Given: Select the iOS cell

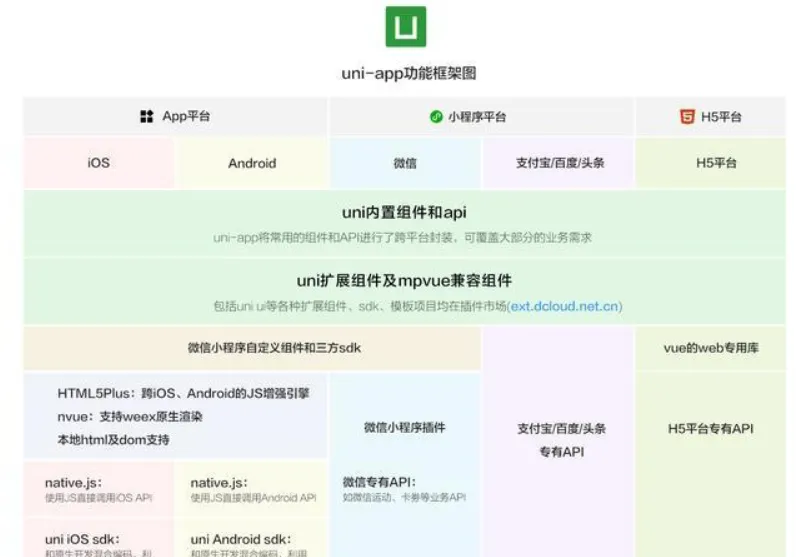Looking at the screenshot, I should [x=98, y=163].
